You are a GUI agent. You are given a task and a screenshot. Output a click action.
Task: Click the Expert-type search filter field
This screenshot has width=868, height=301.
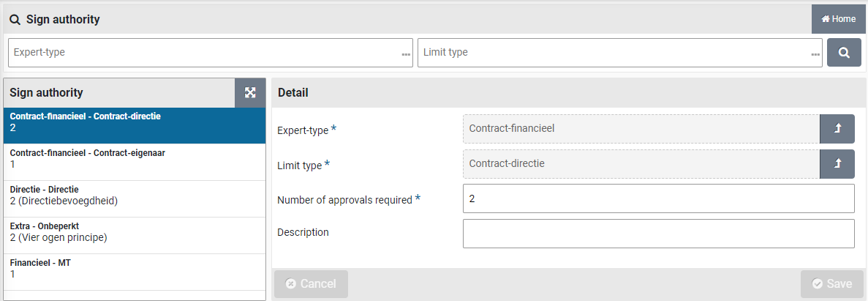[205, 53]
